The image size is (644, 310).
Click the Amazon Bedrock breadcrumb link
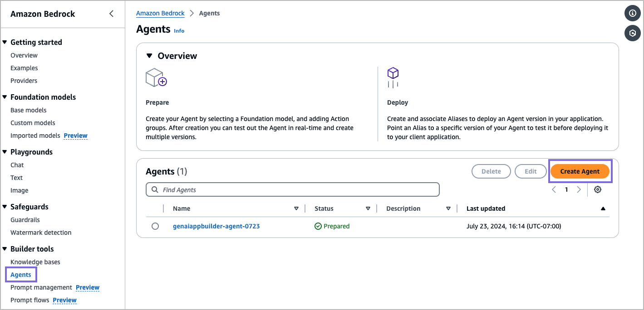coord(160,13)
